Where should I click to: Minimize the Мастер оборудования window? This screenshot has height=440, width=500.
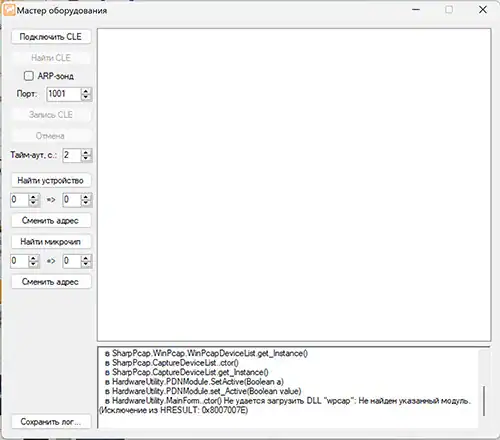pos(416,10)
